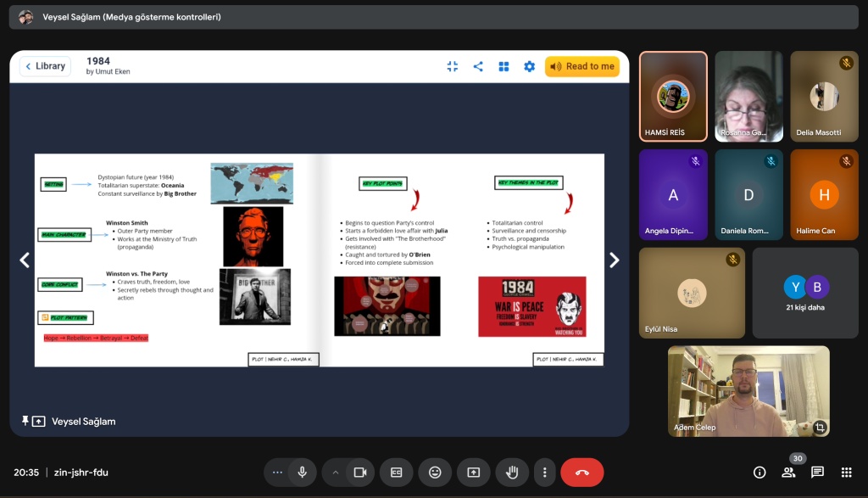The image size is (868, 498).
Task: Turn on captions
Action: [397, 473]
